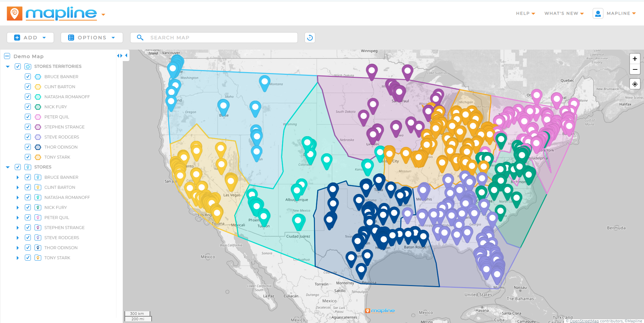Toggle Thor Odinson territory checkbox

[28, 147]
